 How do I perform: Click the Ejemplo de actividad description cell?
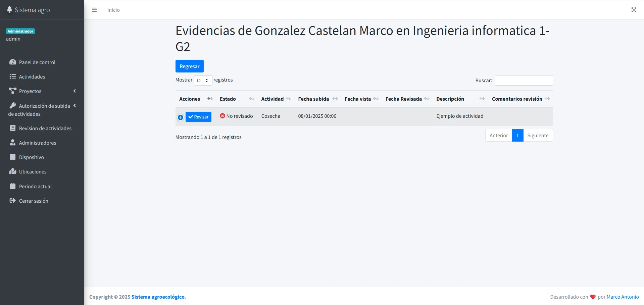tap(460, 116)
